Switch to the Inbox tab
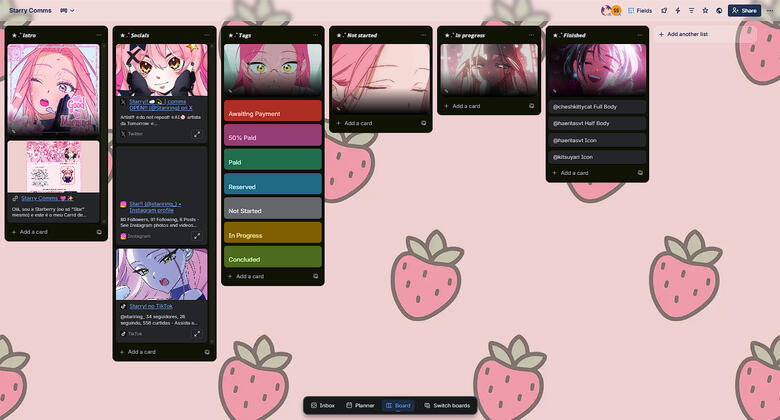Viewport: 780px width, 420px height. 323,406
